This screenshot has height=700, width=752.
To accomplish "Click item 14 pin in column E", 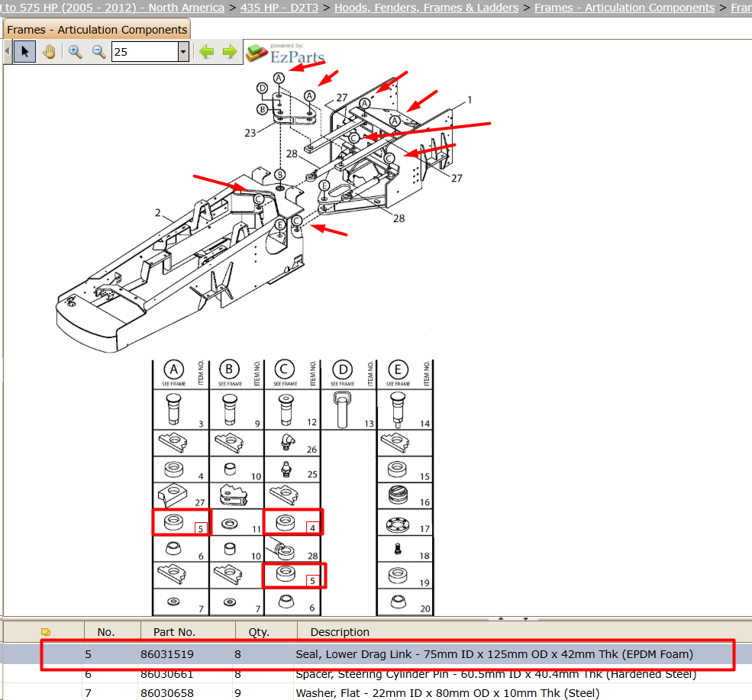I will (x=398, y=410).
